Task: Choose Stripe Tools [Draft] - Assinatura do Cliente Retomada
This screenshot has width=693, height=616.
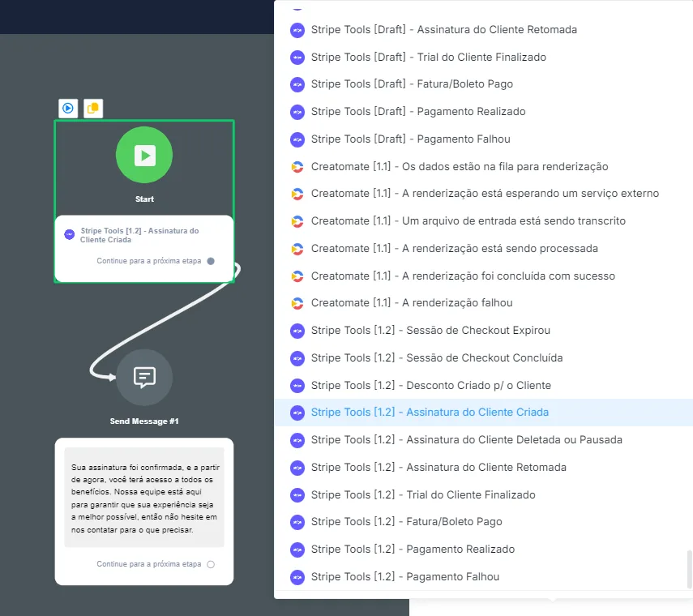Action: click(484, 30)
